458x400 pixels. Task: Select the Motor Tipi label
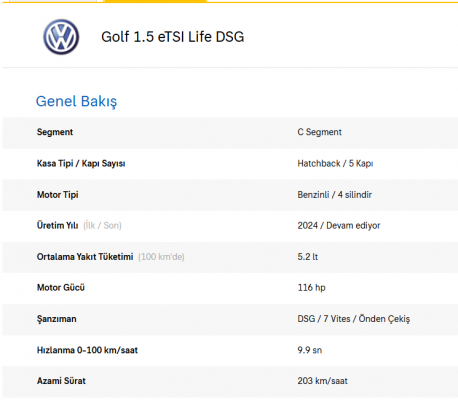pyautogui.click(x=57, y=195)
